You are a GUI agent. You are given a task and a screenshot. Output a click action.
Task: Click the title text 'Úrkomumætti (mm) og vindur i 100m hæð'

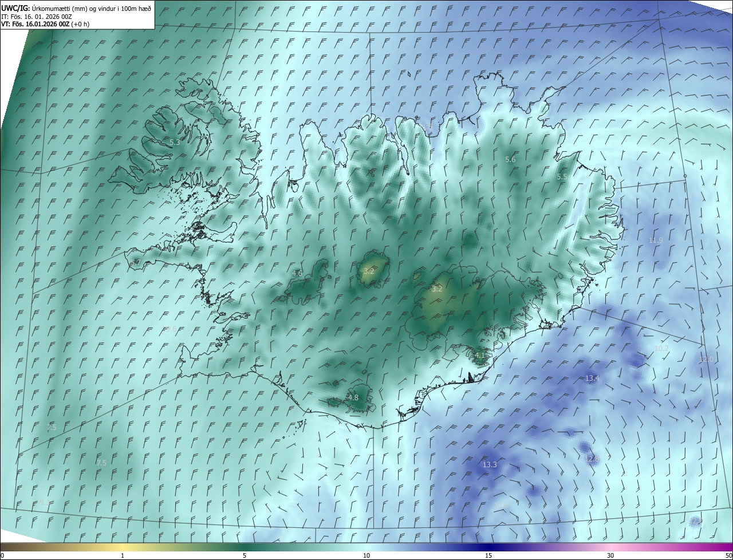92,8
